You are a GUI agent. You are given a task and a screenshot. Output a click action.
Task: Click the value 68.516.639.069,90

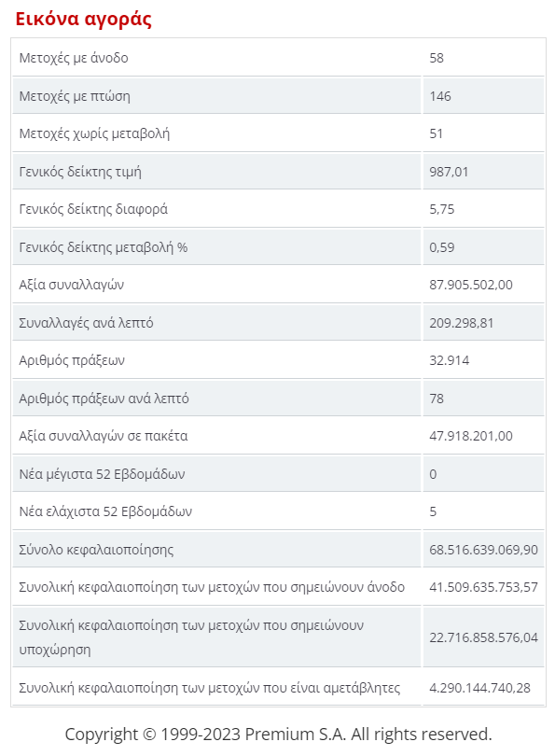click(483, 550)
